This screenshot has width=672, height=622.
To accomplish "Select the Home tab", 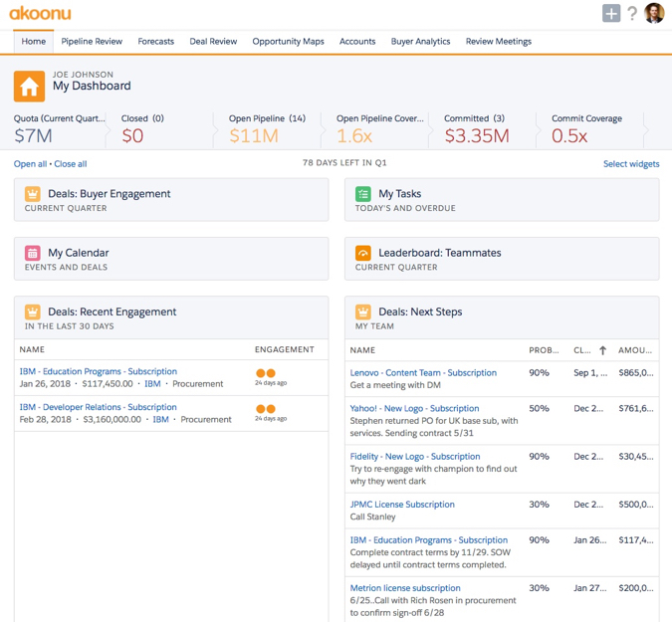I will pos(34,42).
